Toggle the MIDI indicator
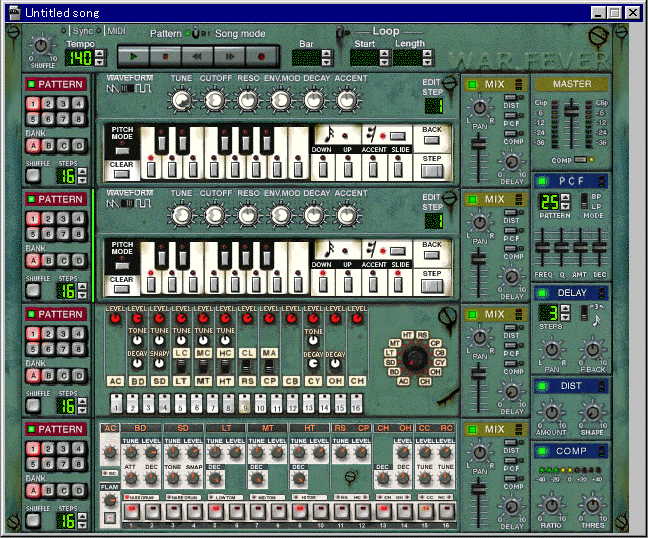Viewport: 648px width, 538px height. 98,31
